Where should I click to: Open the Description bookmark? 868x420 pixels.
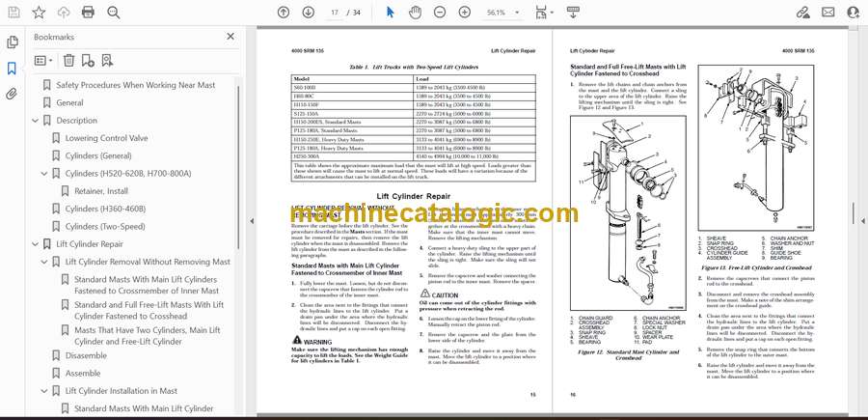click(76, 121)
